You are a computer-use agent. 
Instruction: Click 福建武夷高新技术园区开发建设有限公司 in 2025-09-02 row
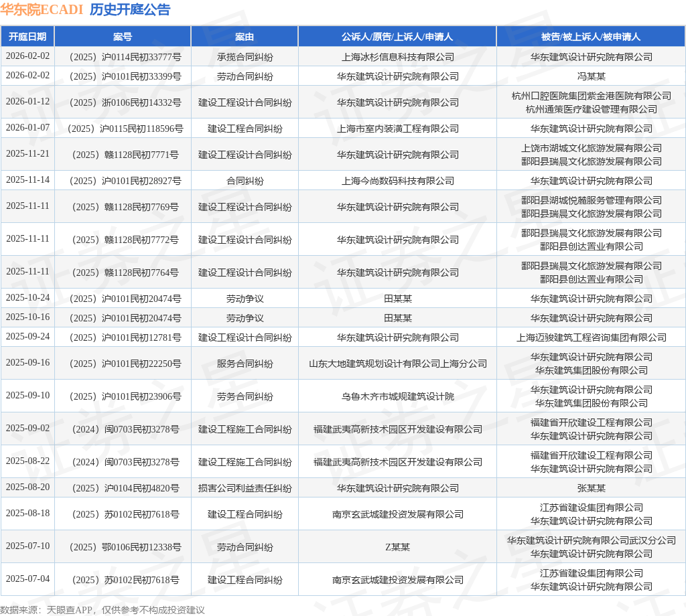click(x=398, y=429)
